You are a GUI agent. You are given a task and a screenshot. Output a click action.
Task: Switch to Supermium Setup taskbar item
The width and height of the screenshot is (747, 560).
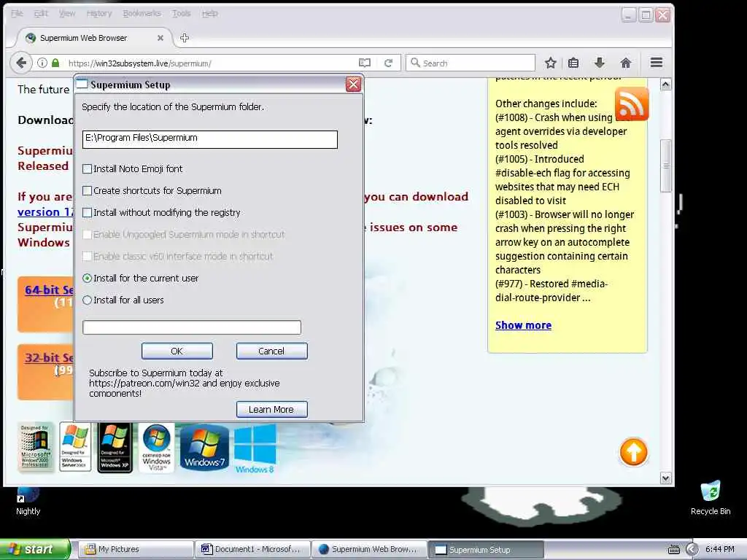[x=486, y=550]
